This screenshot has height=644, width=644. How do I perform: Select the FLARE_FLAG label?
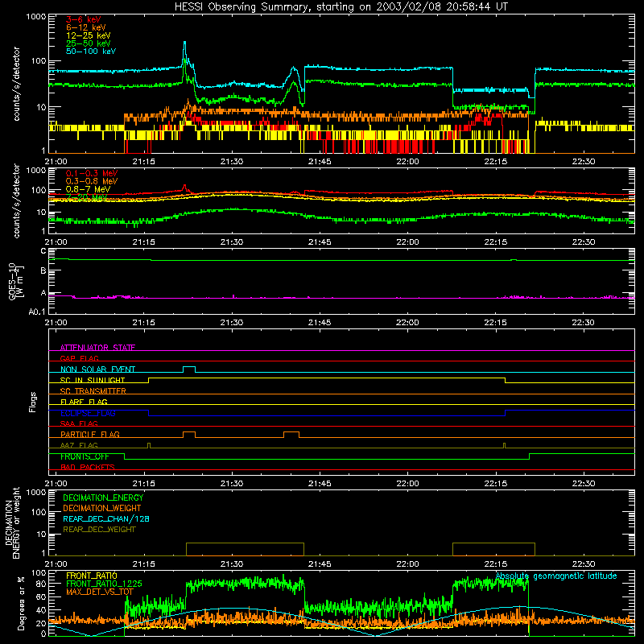(84, 402)
